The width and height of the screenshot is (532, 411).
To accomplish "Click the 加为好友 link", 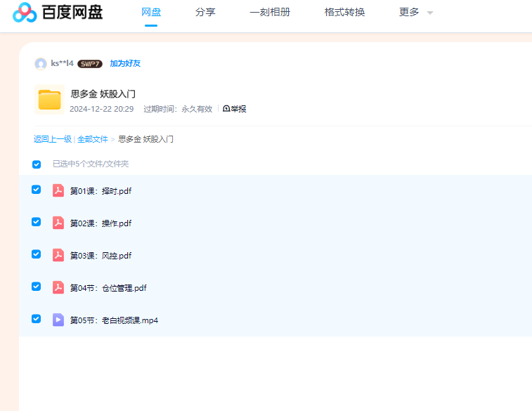I will (x=125, y=63).
